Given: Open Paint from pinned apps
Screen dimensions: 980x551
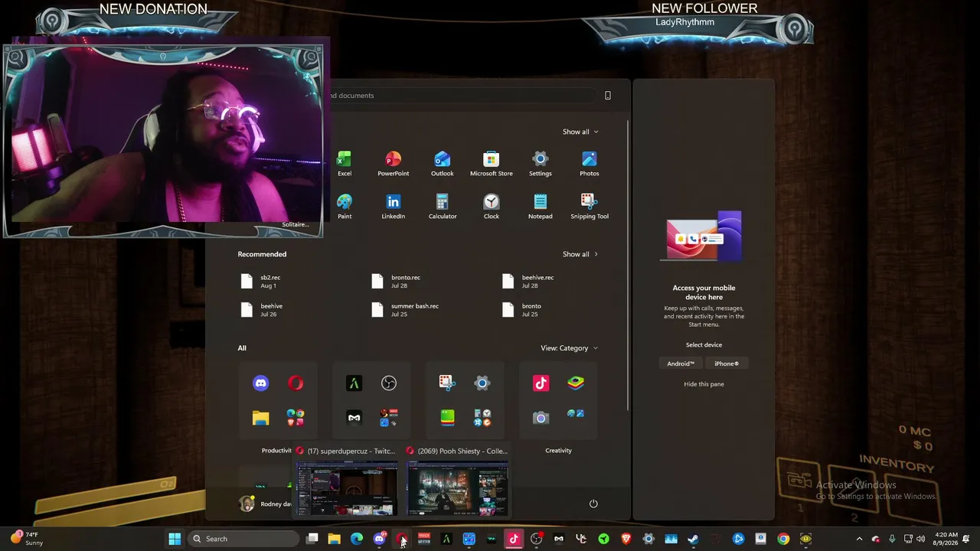Looking at the screenshot, I should [345, 206].
